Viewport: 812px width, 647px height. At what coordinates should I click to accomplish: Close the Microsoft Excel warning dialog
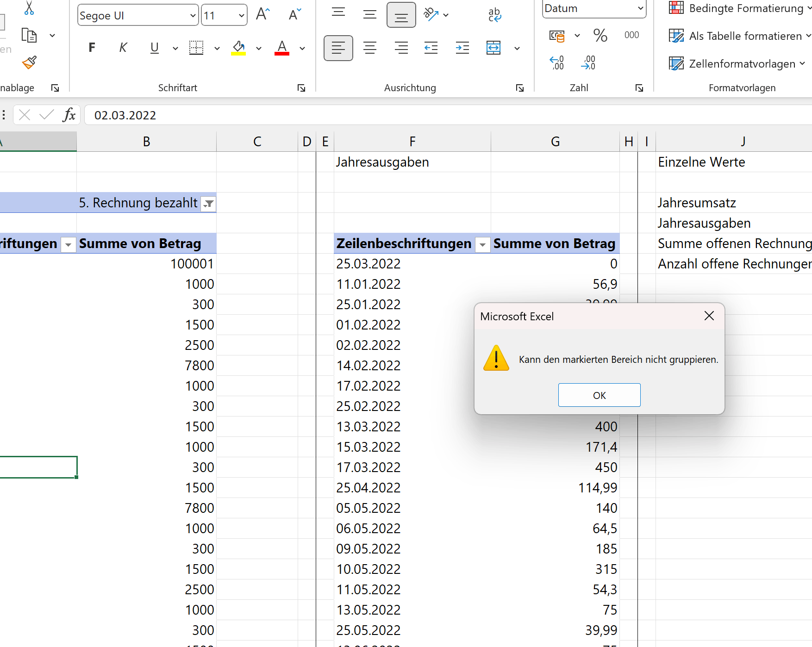709,316
